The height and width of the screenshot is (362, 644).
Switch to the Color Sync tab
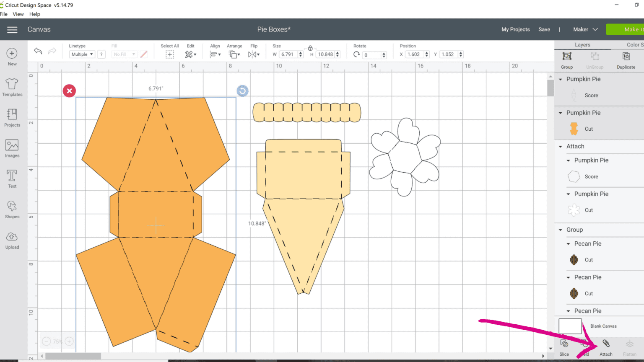pyautogui.click(x=634, y=45)
